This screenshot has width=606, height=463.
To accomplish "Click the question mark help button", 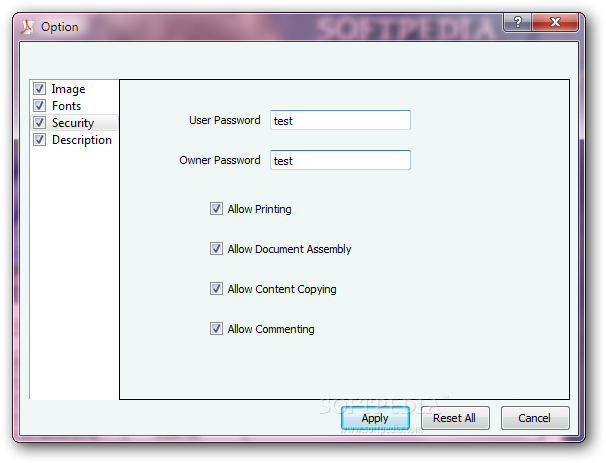I will click(x=517, y=21).
